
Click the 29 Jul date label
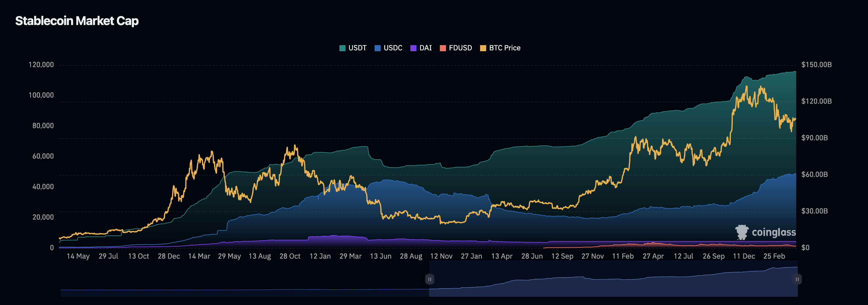(108, 256)
